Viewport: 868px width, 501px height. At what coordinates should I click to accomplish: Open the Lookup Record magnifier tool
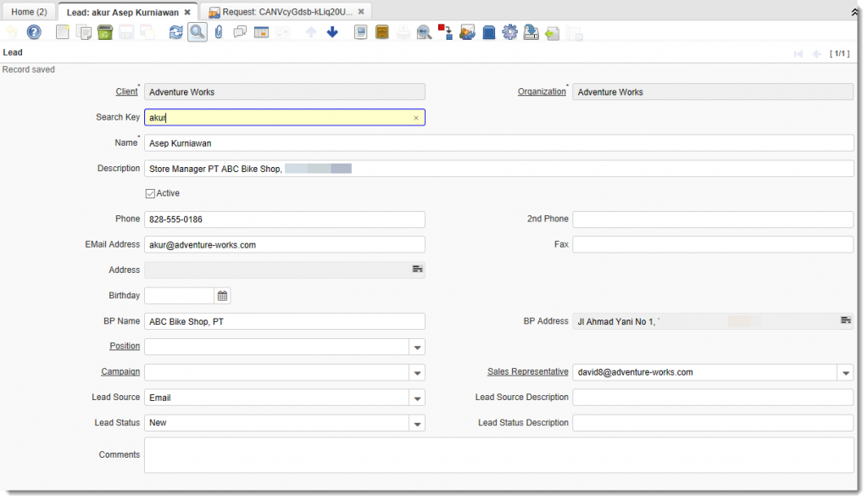pyautogui.click(x=197, y=33)
